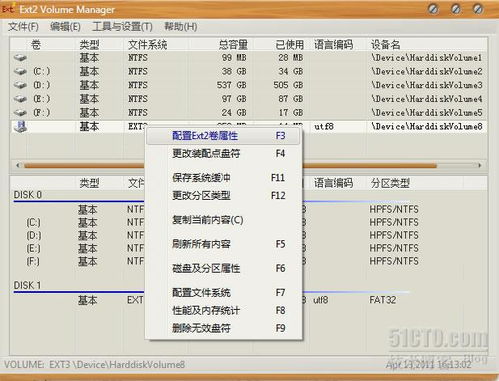
Task: Click horizontal scrollbar right arrow
Action: pos(480,165)
